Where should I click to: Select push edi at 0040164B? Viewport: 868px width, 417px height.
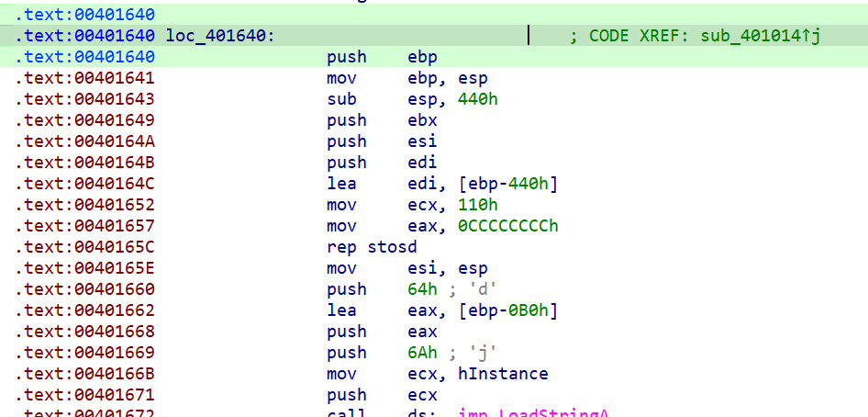pyautogui.click(x=382, y=163)
